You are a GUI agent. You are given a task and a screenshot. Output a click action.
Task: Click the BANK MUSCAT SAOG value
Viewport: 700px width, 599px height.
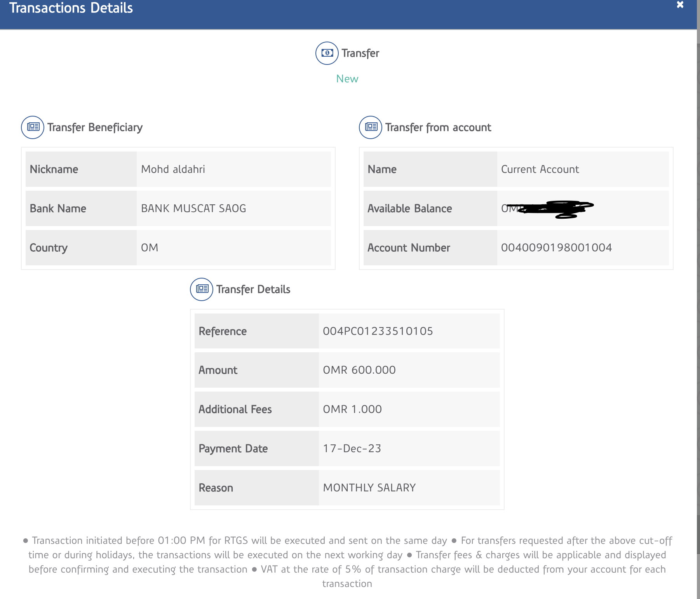click(x=193, y=209)
